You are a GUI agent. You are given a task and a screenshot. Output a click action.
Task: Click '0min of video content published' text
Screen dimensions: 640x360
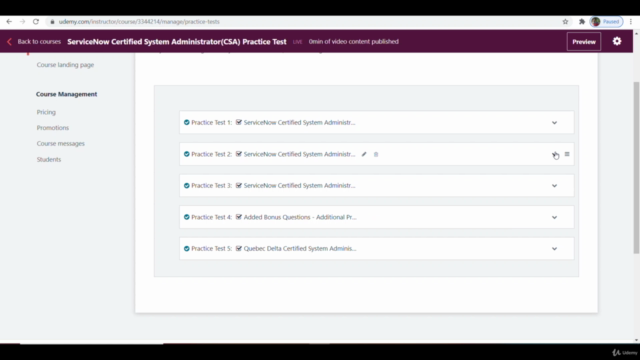(x=353, y=42)
